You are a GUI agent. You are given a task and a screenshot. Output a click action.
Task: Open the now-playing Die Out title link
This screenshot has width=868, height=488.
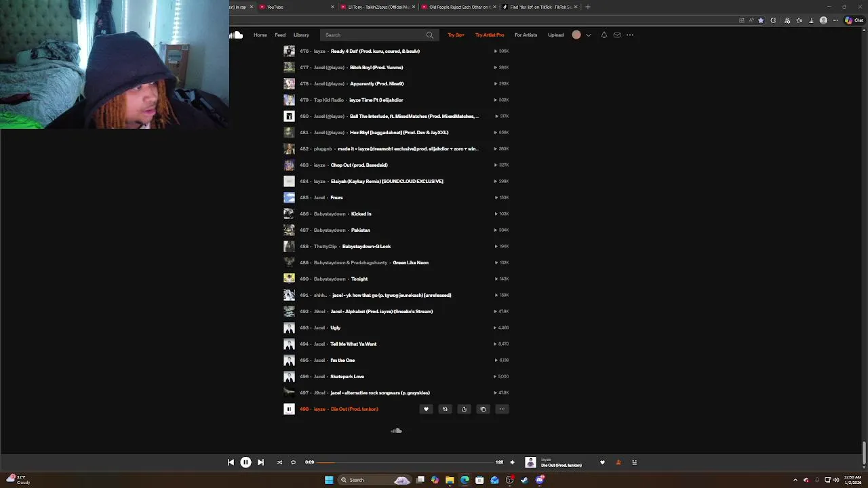click(x=561, y=465)
